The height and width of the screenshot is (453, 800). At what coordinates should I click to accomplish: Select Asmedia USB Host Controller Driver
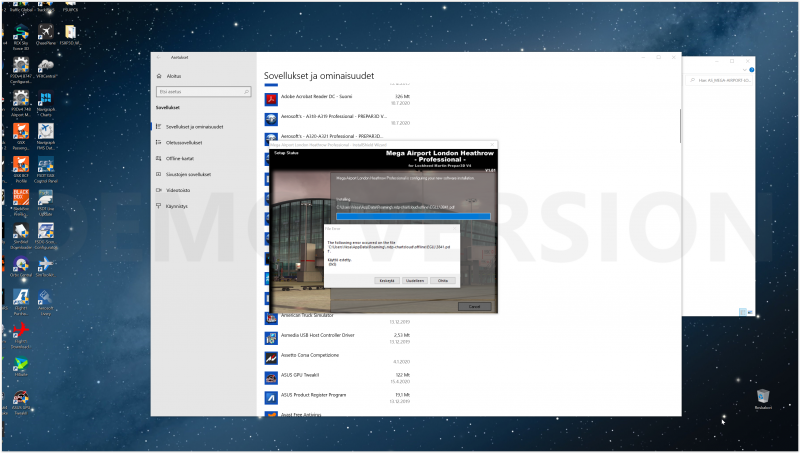337,338
